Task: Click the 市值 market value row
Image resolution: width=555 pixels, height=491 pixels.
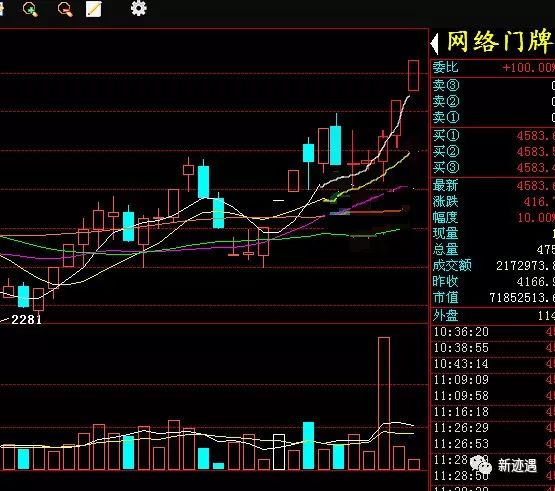Action: pyautogui.click(x=493, y=298)
